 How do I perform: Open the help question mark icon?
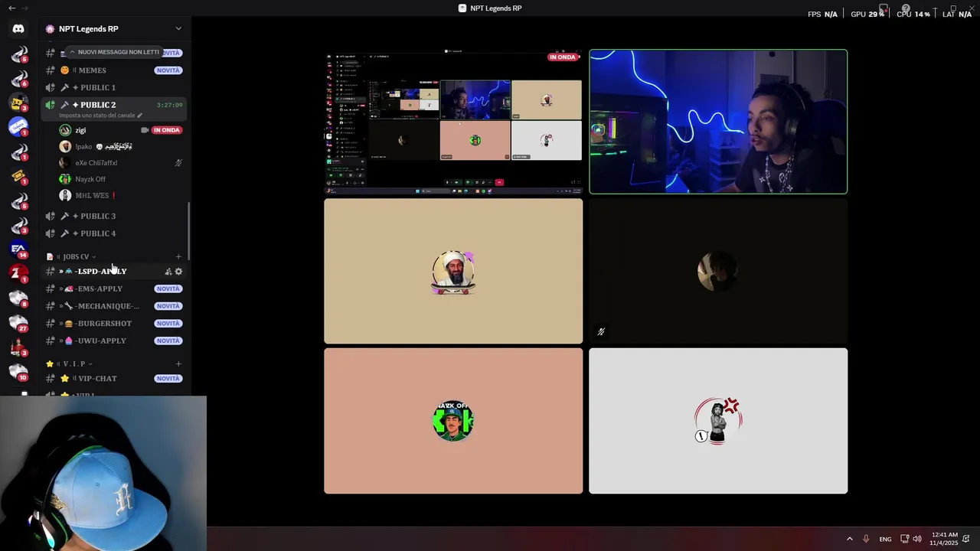pyautogui.click(x=906, y=8)
